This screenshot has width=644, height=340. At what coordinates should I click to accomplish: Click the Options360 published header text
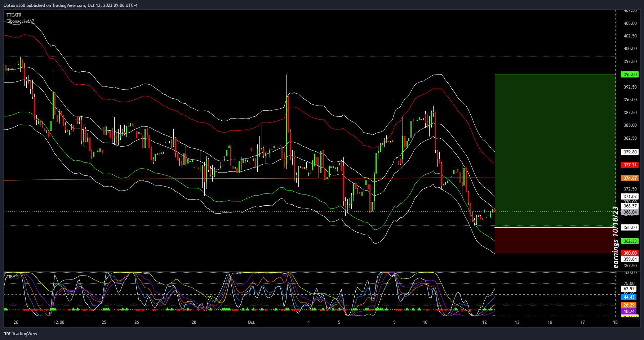pyautogui.click(x=71, y=5)
